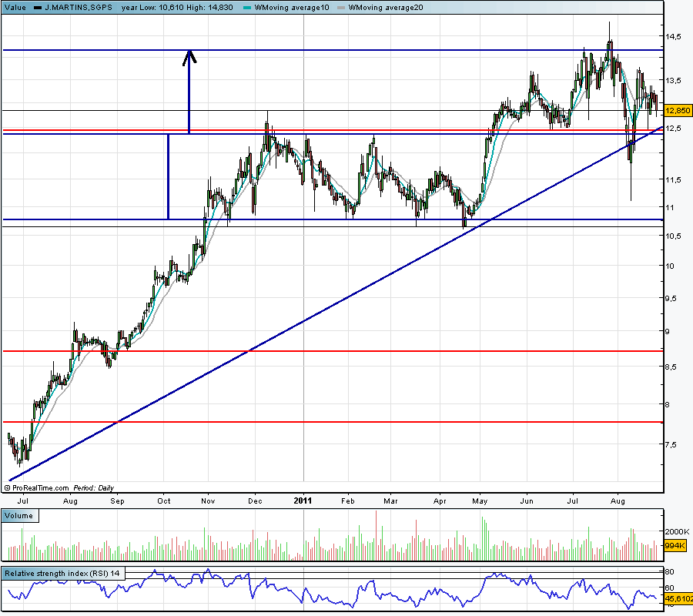The height and width of the screenshot is (616, 693).
Task: Click the Jun month label
Action: 527,501
